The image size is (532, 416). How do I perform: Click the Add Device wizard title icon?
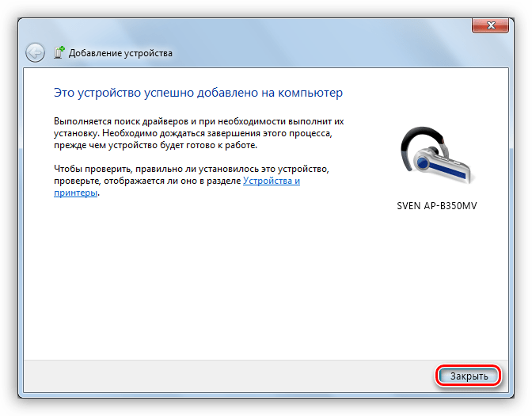[x=59, y=52]
